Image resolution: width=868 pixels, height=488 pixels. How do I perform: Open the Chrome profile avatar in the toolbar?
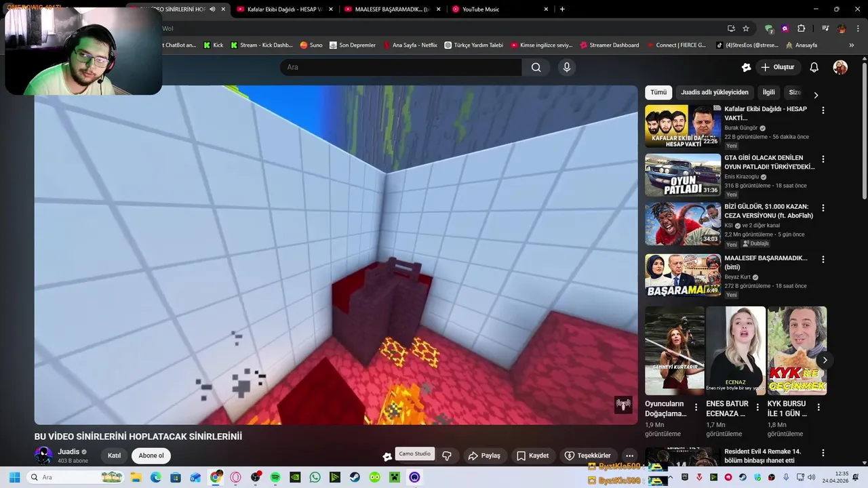(842, 28)
